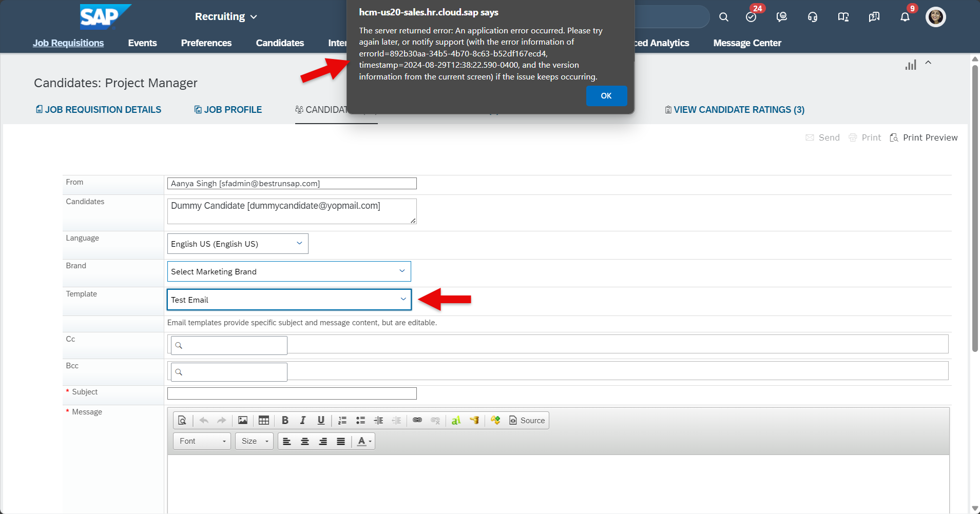Click the Redo arrow in editor toolbar
Image resolution: width=980 pixels, height=514 pixels.
click(x=221, y=421)
